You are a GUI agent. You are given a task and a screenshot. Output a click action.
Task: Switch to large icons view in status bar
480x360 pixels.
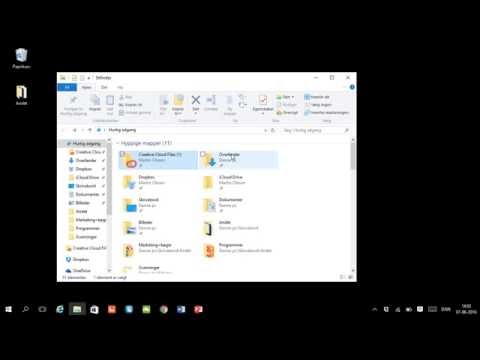[350, 277]
